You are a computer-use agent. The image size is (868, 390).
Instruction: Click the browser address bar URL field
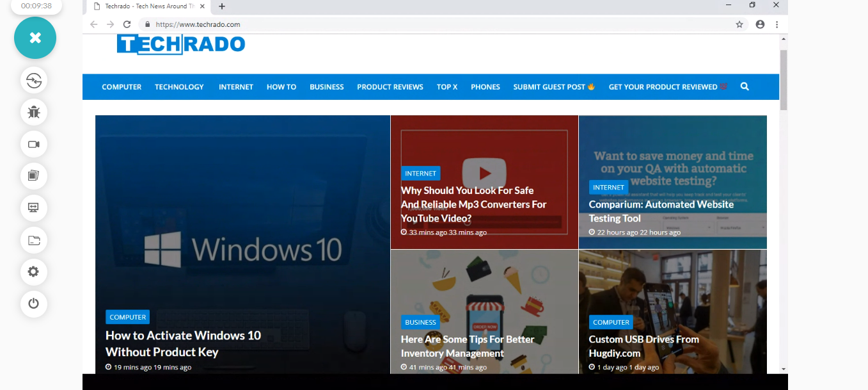tap(435, 24)
